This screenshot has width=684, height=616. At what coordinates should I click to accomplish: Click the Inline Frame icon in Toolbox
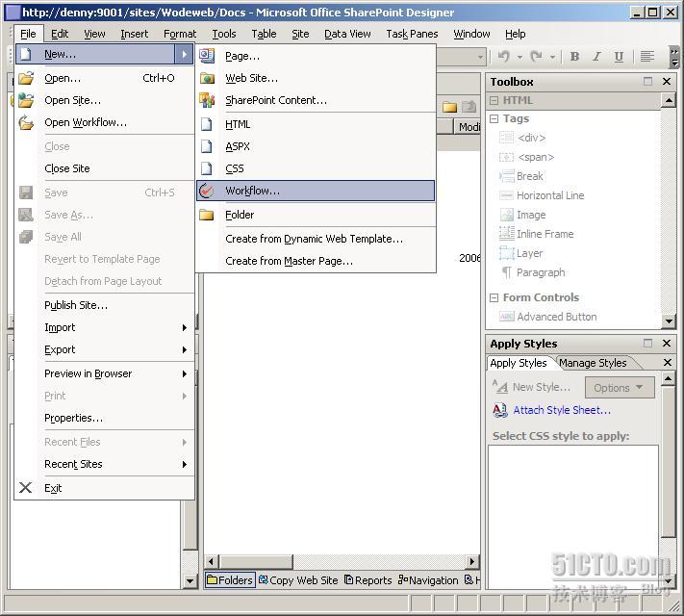(x=506, y=234)
